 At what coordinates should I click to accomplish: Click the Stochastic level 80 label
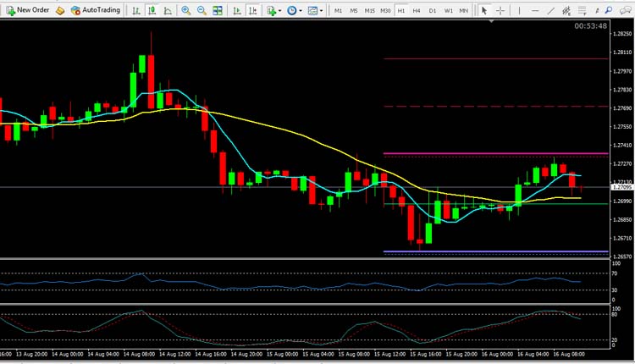coord(615,315)
